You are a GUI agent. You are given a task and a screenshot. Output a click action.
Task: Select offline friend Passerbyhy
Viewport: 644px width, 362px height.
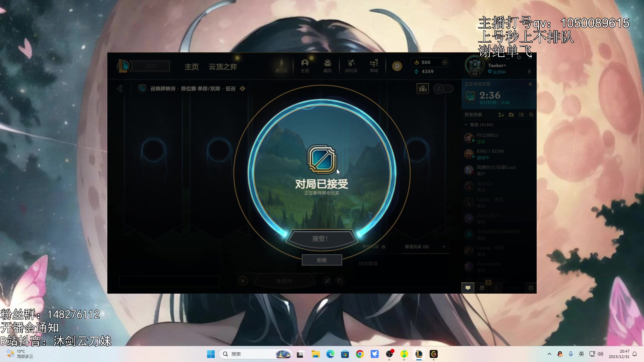point(498,266)
